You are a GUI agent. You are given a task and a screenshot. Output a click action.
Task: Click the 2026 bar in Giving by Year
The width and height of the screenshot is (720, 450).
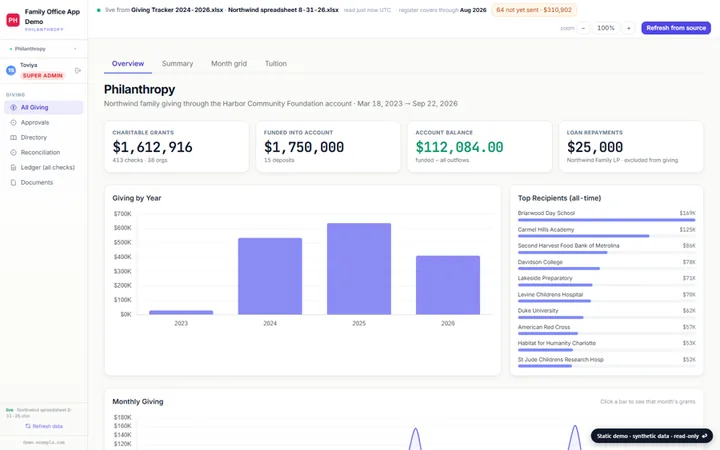coord(448,285)
